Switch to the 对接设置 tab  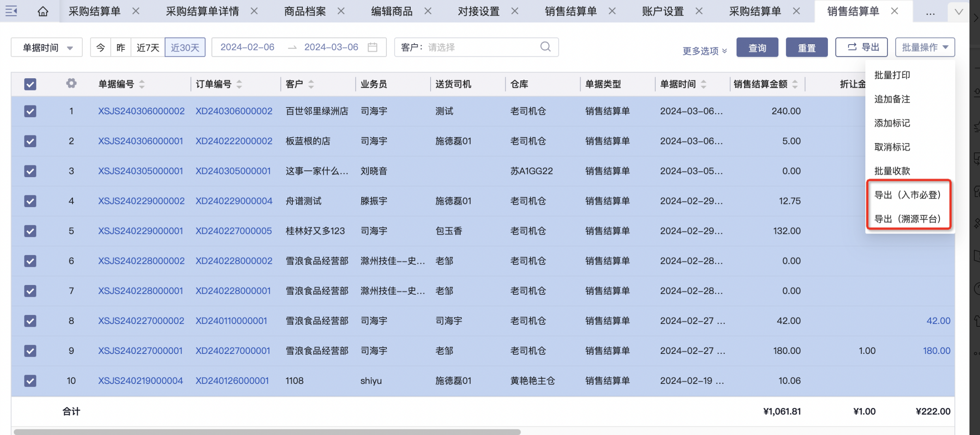click(478, 11)
